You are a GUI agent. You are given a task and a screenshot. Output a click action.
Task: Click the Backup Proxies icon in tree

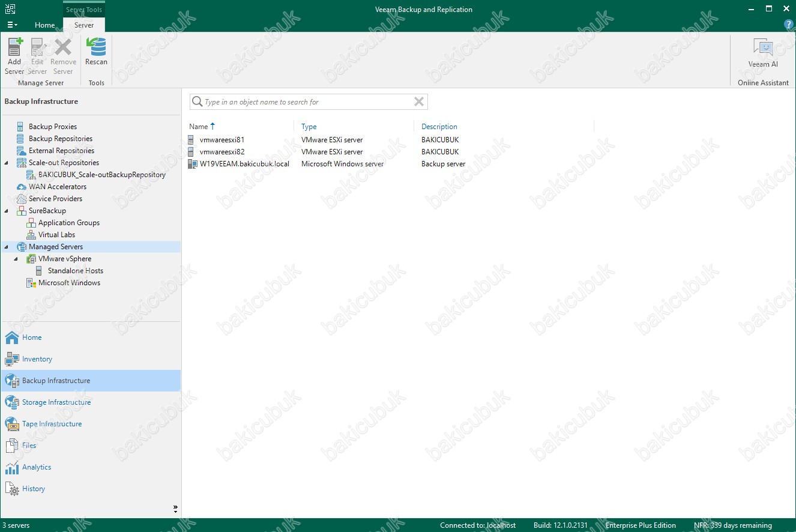pyautogui.click(x=22, y=127)
